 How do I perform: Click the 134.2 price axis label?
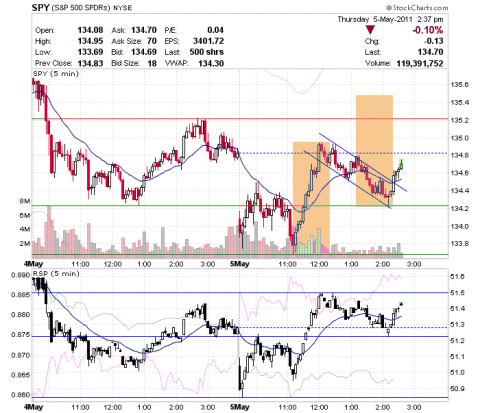pyautogui.click(x=459, y=209)
